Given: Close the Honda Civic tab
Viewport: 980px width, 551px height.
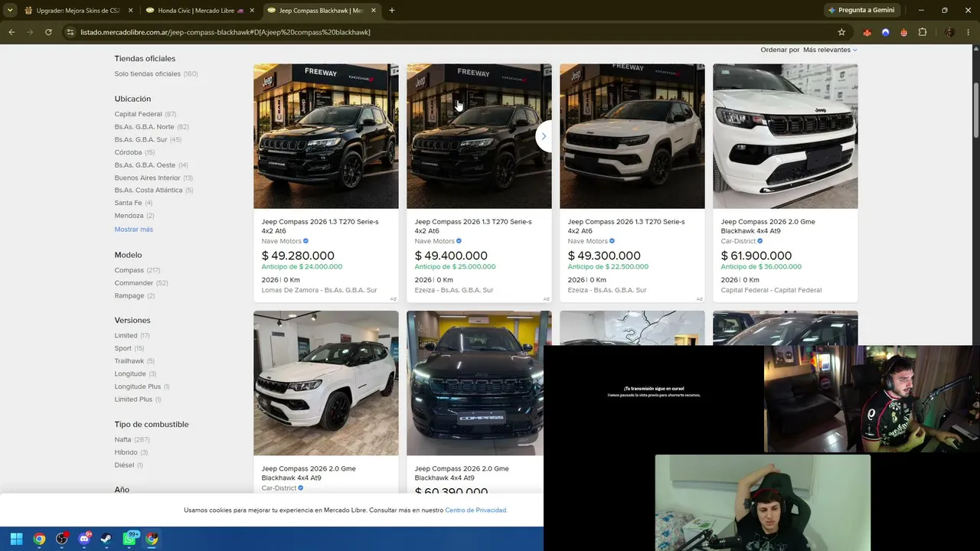Looking at the screenshot, I should [x=252, y=11].
